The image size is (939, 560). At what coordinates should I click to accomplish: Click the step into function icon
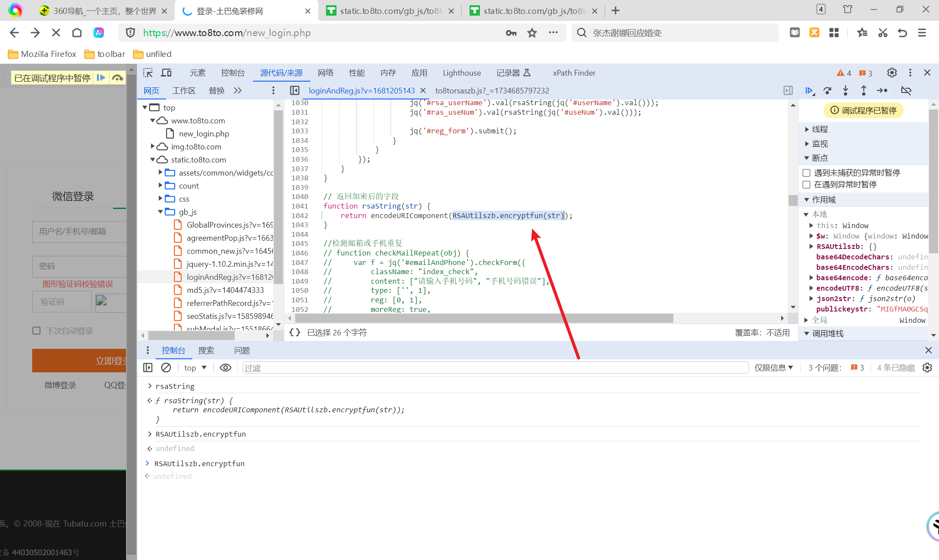pyautogui.click(x=845, y=90)
